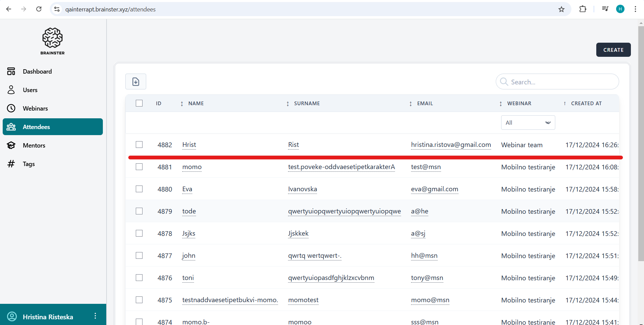Open email link hristina.ristova@gmail.com
This screenshot has width=644, height=325.
tap(451, 145)
